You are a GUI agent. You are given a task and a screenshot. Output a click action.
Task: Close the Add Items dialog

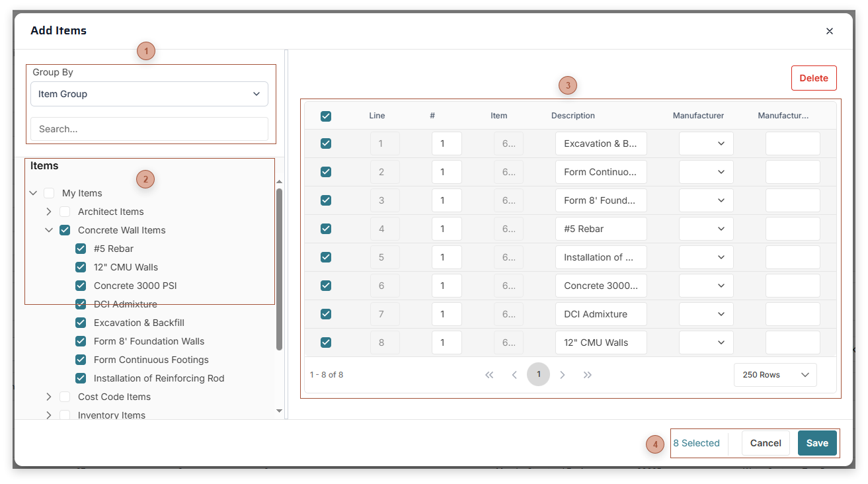(x=830, y=31)
